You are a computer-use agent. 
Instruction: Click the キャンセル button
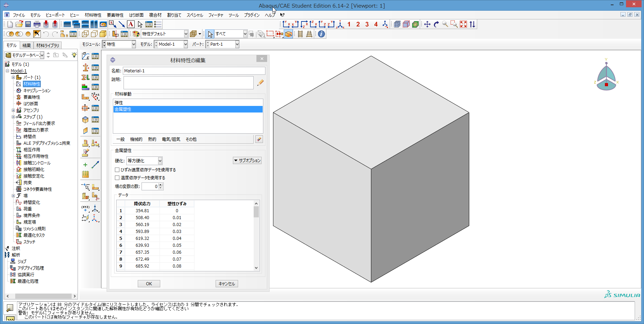pos(227,284)
